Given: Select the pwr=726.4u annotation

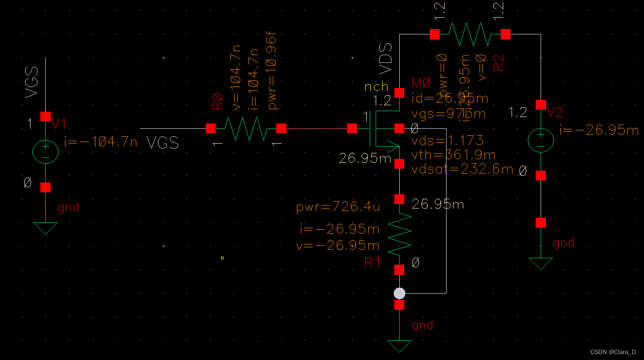Looking at the screenshot, I should [x=338, y=208].
